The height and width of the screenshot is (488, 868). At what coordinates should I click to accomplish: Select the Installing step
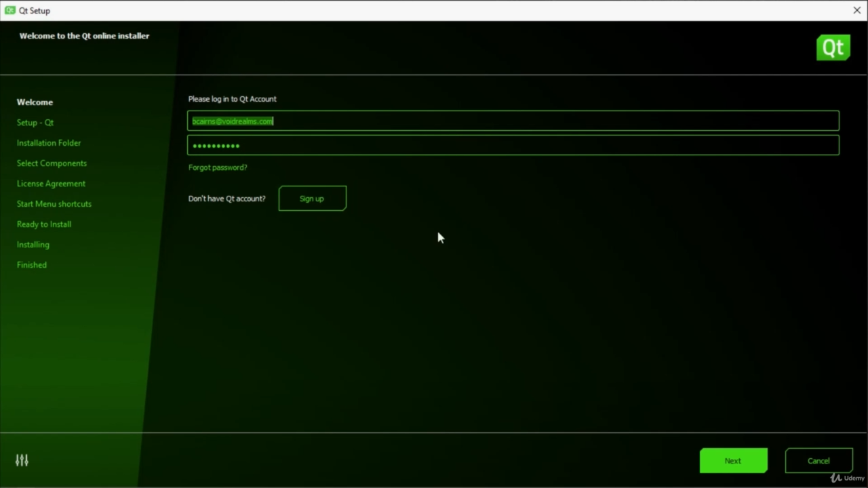pos(33,245)
